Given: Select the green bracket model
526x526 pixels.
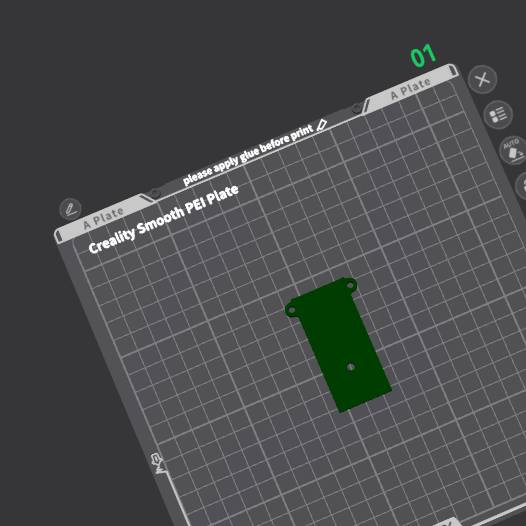Looking at the screenshot, I should click(338, 345).
